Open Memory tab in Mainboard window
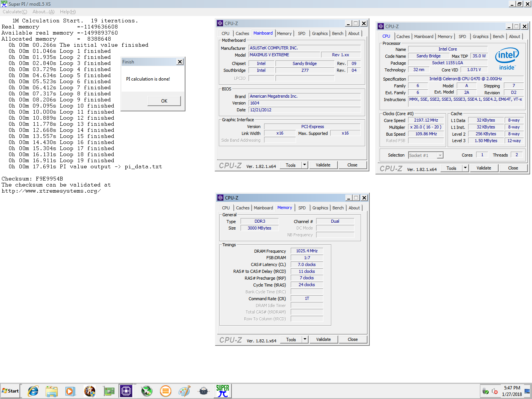The height and width of the screenshot is (399, 532). 284,33
